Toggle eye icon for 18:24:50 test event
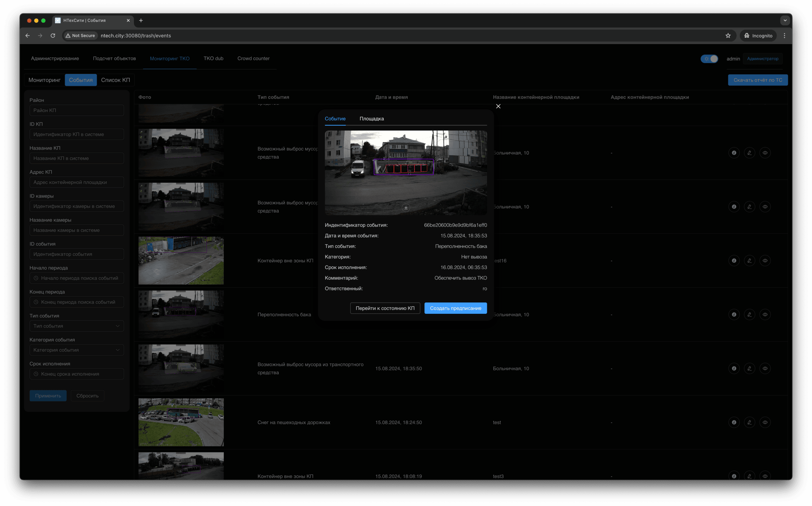This screenshot has width=812, height=506. (765, 422)
